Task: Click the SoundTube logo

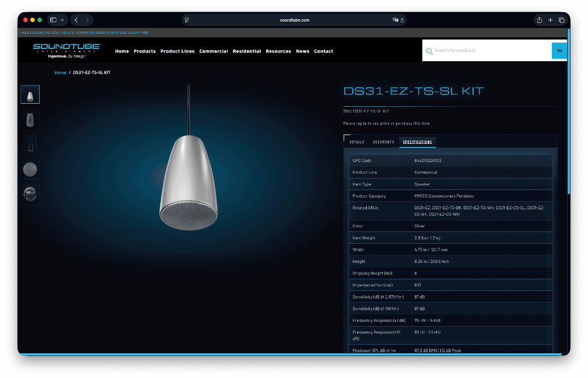Action: 66,51
